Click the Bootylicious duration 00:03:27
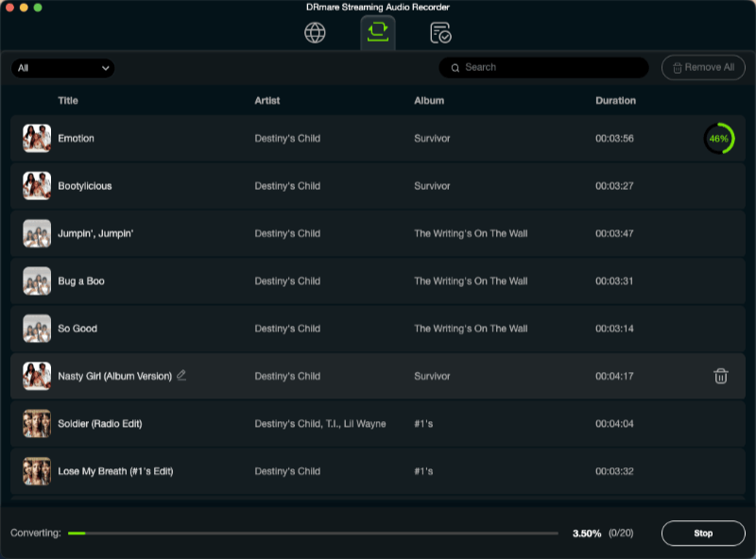The width and height of the screenshot is (756, 559). [614, 186]
